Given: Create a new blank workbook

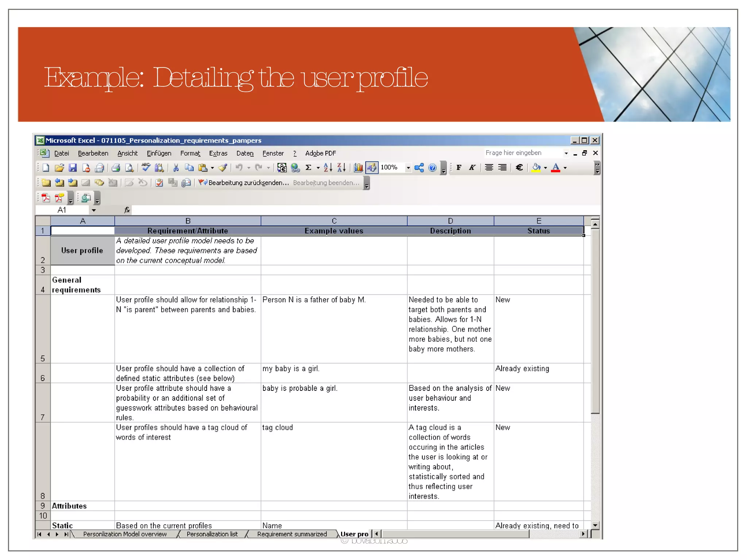Looking at the screenshot, I should [46, 168].
